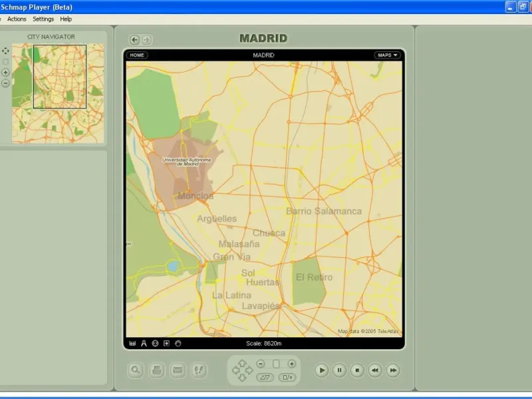Zoom out the City Navigator with minus
Screen dimensions: 532x399
pos(6,84)
